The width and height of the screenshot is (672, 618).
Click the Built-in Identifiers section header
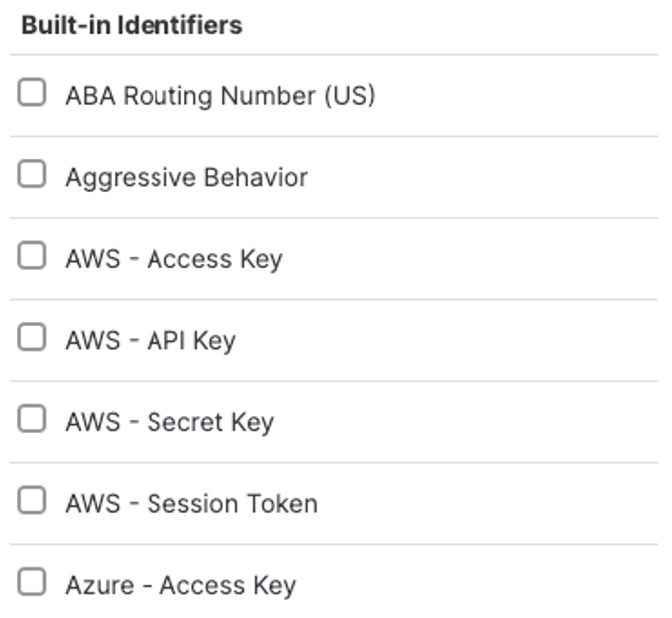point(133,22)
